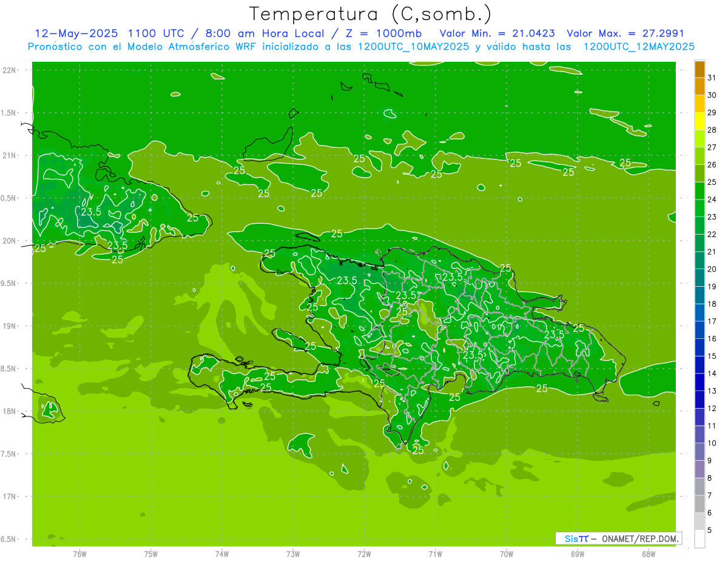Click the orange color bar segment between 30 and 31
The width and height of the screenshot is (728, 562).
pyautogui.click(x=699, y=86)
